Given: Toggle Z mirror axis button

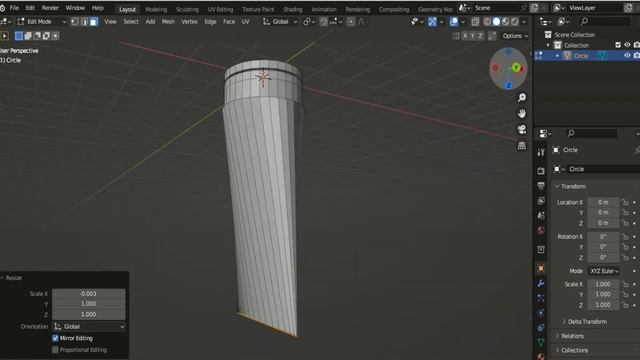Looking at the screenshot, I should coord(480,36).
